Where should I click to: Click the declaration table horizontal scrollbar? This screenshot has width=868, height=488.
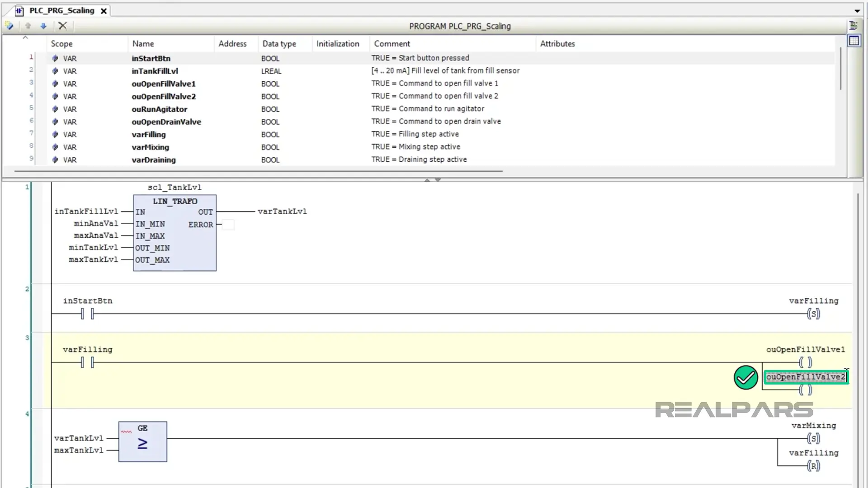258,171
